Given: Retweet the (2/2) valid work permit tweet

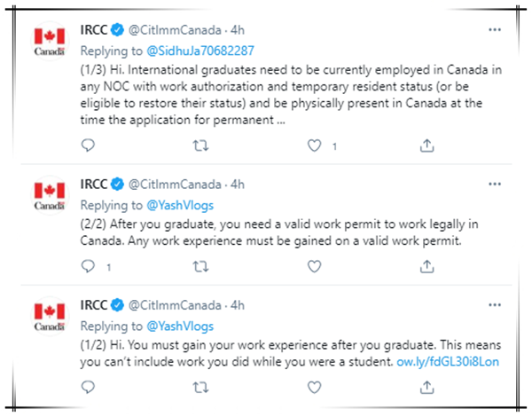Looking at the screenshot, I should pos(200,266).
